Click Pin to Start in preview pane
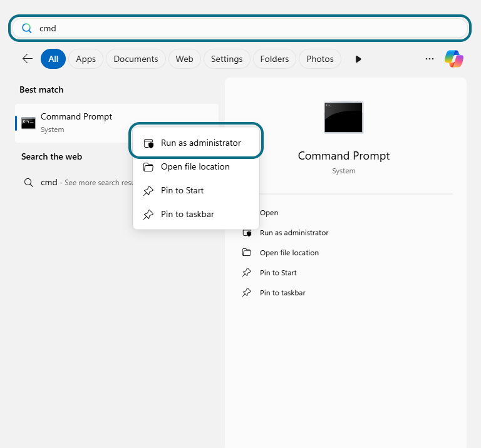 (x=278, y=273)
